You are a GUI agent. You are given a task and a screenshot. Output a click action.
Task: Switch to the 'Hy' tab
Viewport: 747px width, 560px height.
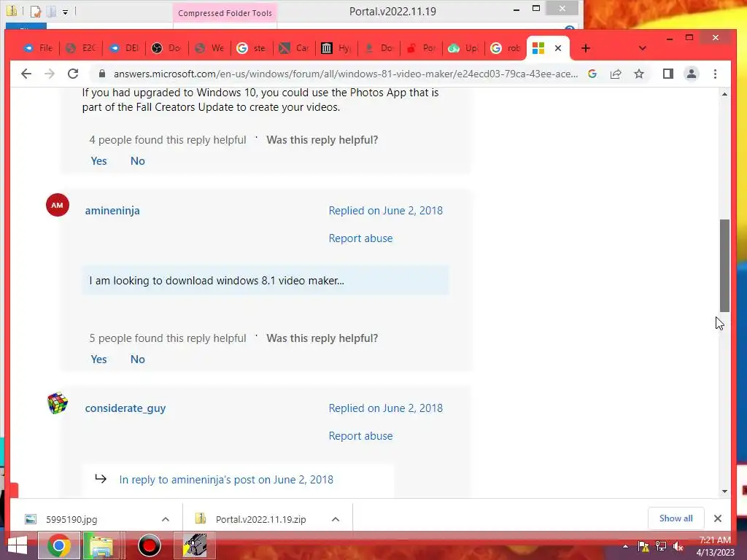(336, 48)
